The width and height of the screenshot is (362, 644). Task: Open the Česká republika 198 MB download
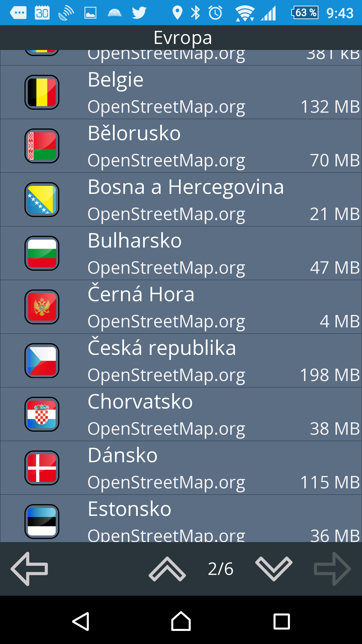point(181,361)
